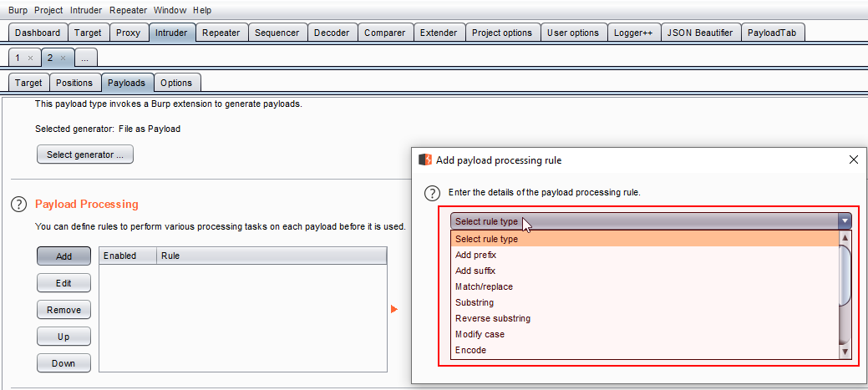Click the Enabled column header

(128, 256)
